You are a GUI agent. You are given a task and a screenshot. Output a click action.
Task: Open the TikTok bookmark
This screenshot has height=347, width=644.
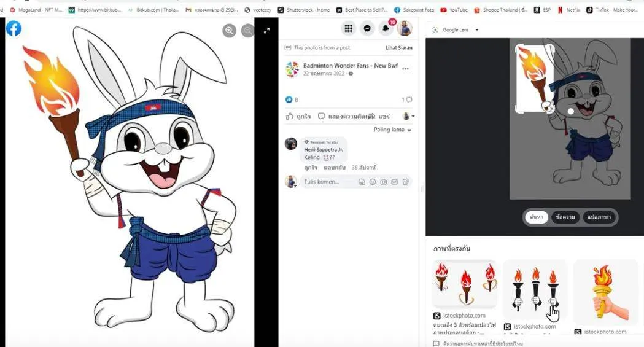[x=612, y=10]
